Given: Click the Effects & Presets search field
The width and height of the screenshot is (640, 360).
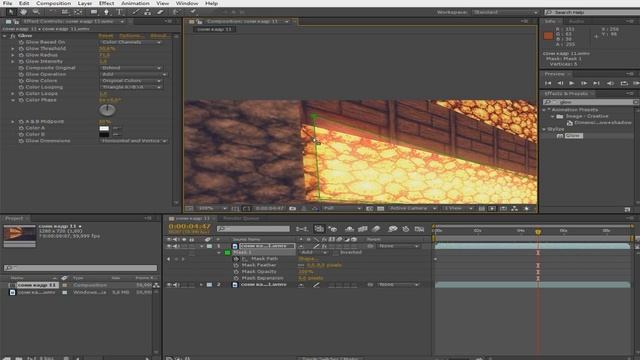Looking at the screenshot, I should pyautogui.click(x=591, y=102).
